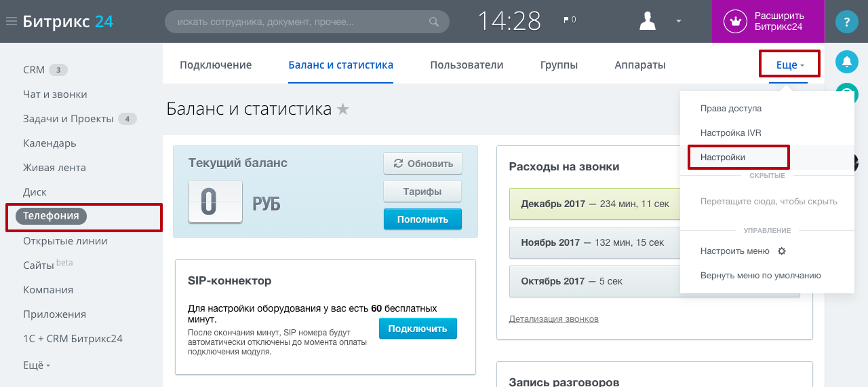
Task: Click the Обновить balance button
Action: 423,164
